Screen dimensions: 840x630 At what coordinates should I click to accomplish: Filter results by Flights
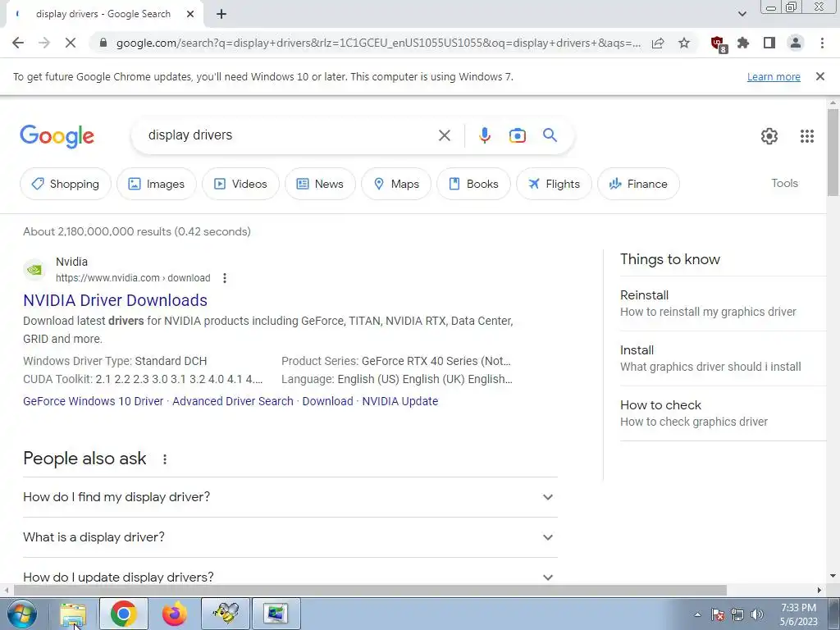pos(554,184)
